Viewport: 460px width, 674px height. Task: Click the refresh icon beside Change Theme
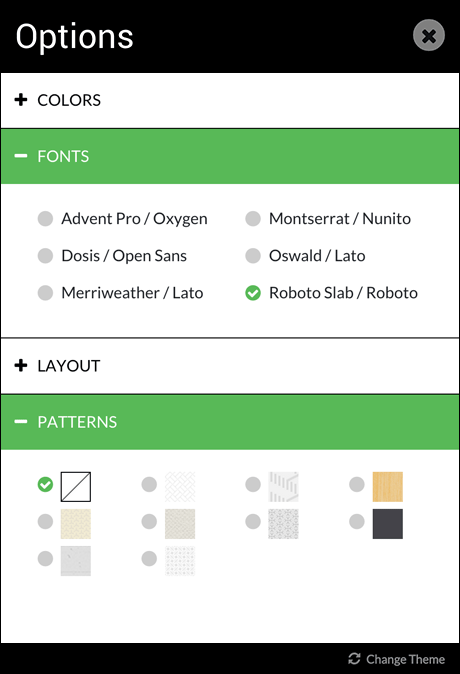point(354,659)
